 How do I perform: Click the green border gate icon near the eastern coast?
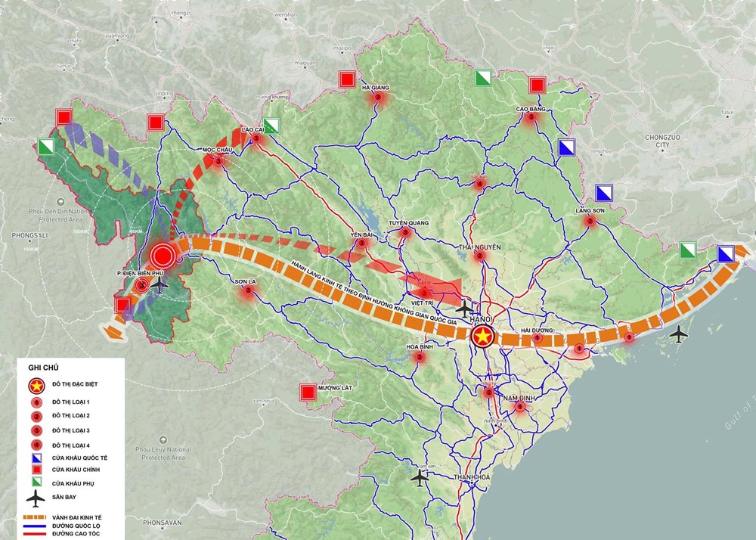(688, 250)
